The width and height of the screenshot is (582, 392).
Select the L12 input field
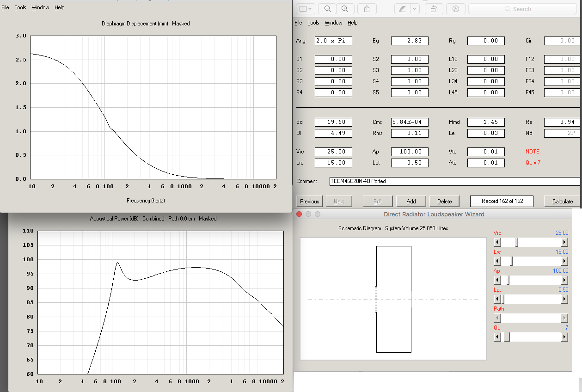tap(486, 59)
